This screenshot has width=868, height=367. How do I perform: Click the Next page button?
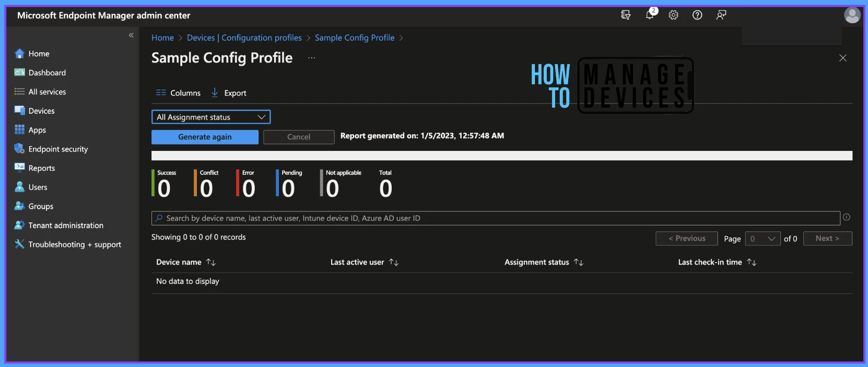click(x=828, y=239)
